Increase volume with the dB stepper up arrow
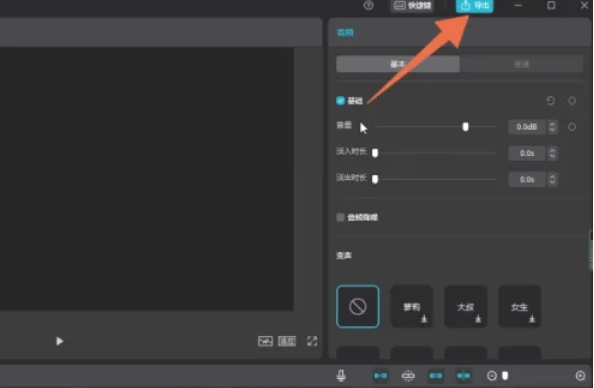 click(552, 124)
